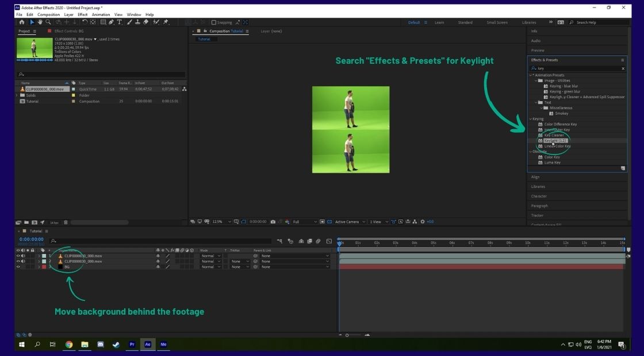Select the Keylight (1.2) effect
644x356 pixels.
[x=554, y=140]
